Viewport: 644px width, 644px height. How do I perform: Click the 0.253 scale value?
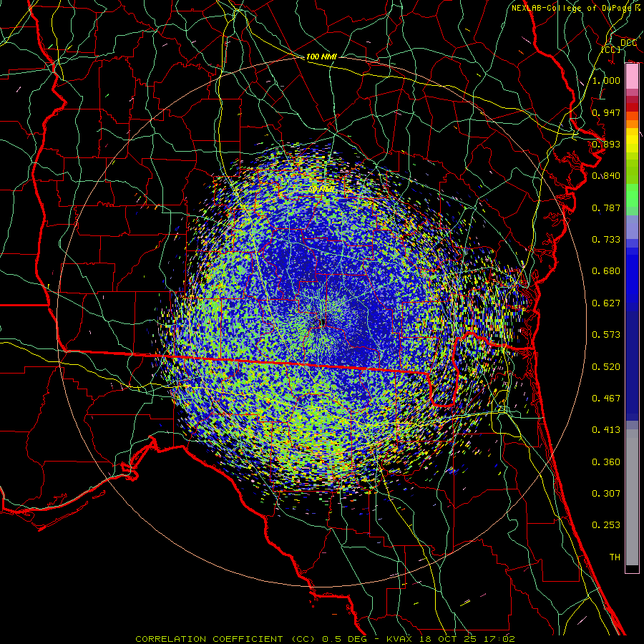pyautogui.click(x=606, y=525)
